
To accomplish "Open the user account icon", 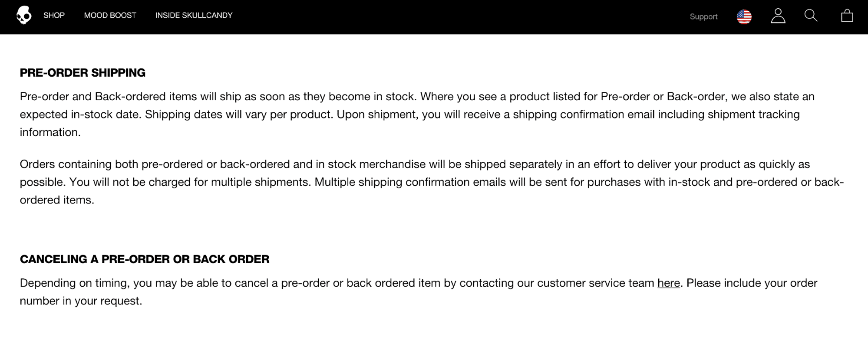I will click(x=778, y=16).
